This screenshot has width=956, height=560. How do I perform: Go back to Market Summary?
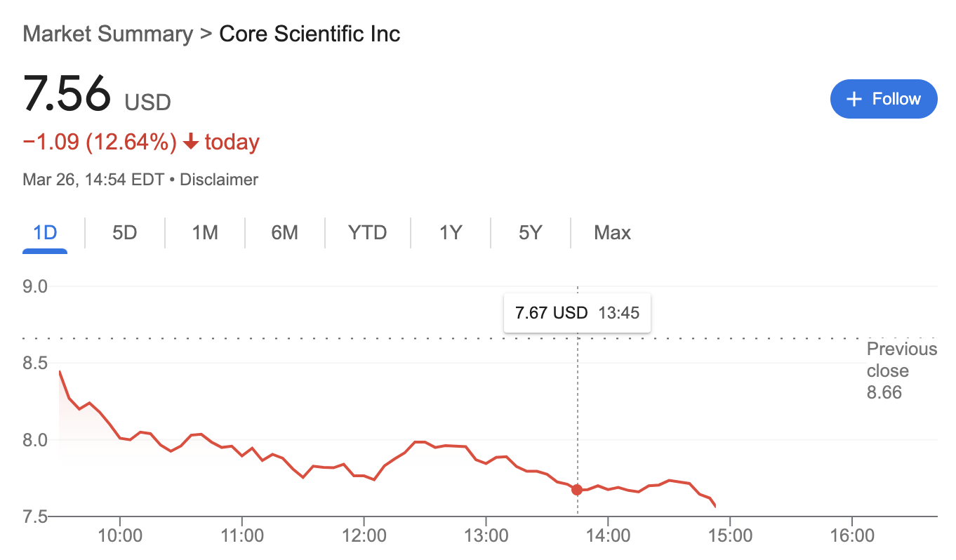(x=107, y=34)
